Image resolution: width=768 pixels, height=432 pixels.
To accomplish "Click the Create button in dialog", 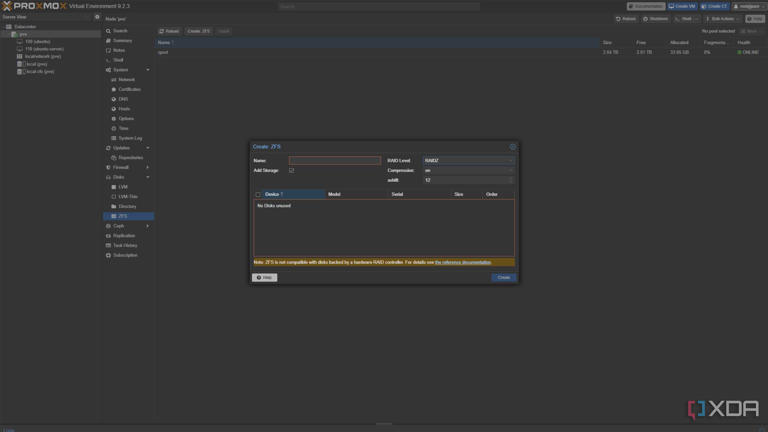I will [x=504, y=277].
